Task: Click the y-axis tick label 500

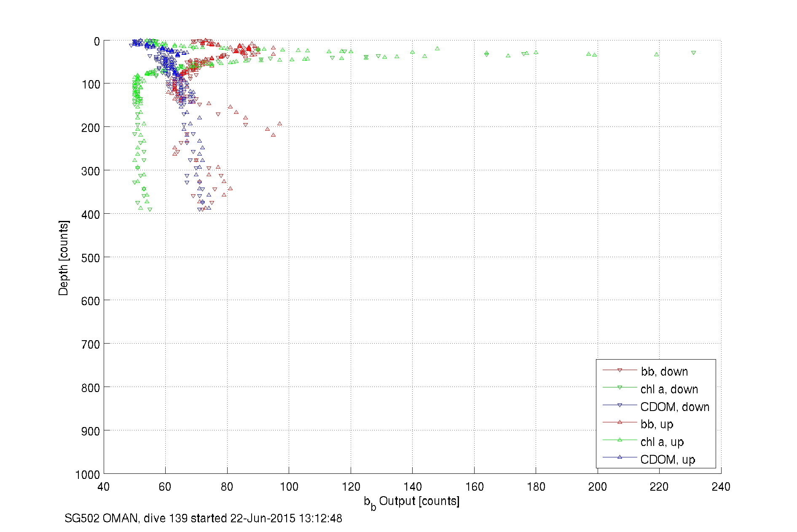Action: pyautogui.click(x=91, y=258)
